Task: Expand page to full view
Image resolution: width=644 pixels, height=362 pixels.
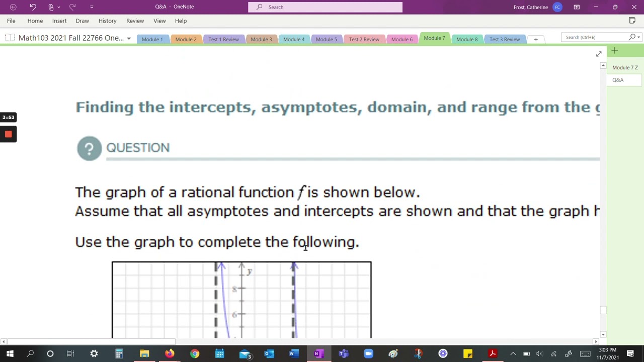Action: 599,54
